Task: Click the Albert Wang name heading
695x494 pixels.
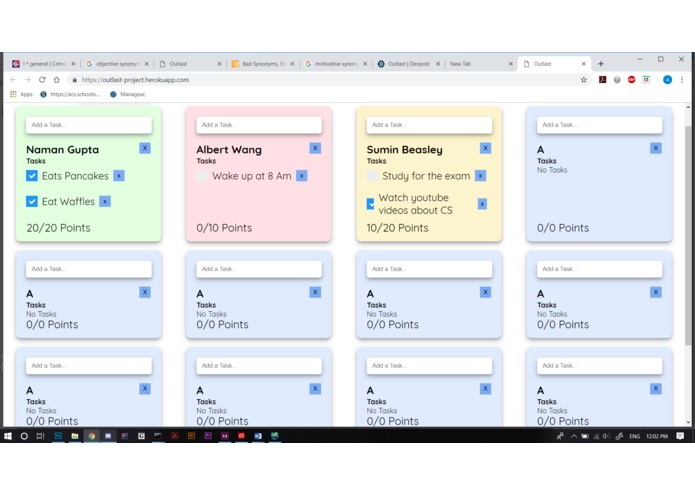Action: [x=229, y=150]
